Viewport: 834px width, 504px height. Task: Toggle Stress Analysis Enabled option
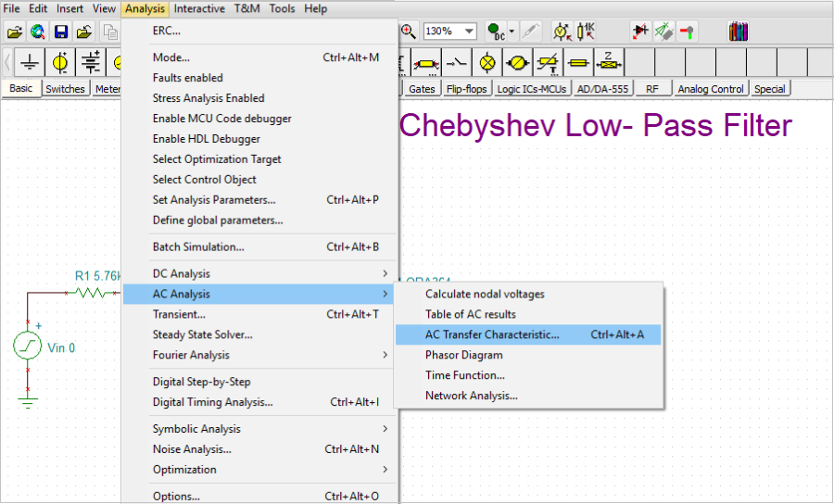coord(208,98)
